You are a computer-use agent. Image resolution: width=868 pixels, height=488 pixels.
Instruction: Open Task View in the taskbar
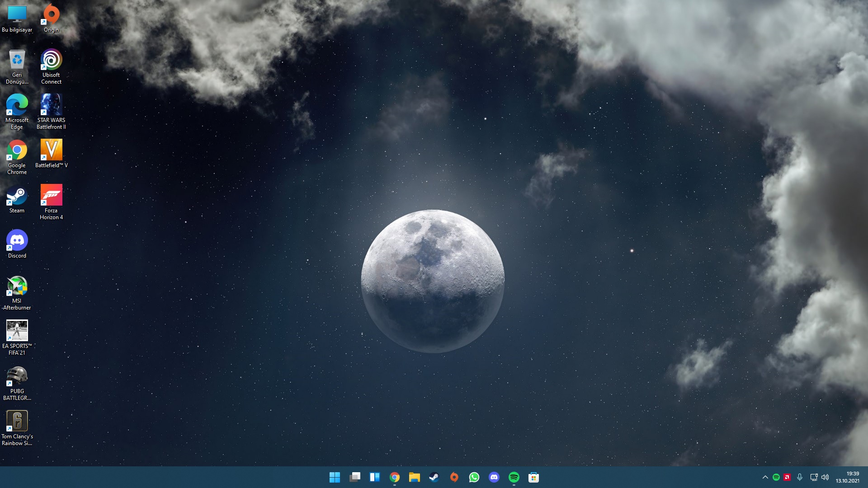tap(355, 477)
